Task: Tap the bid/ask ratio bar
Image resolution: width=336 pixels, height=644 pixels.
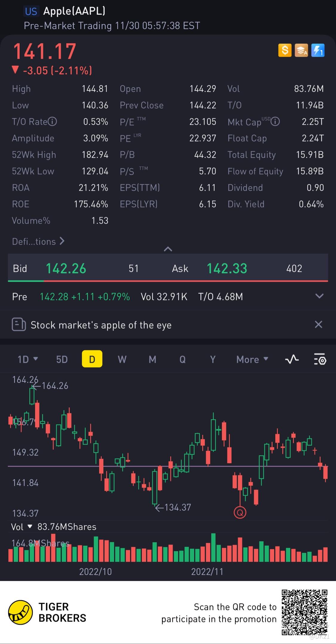Action: 168,281
